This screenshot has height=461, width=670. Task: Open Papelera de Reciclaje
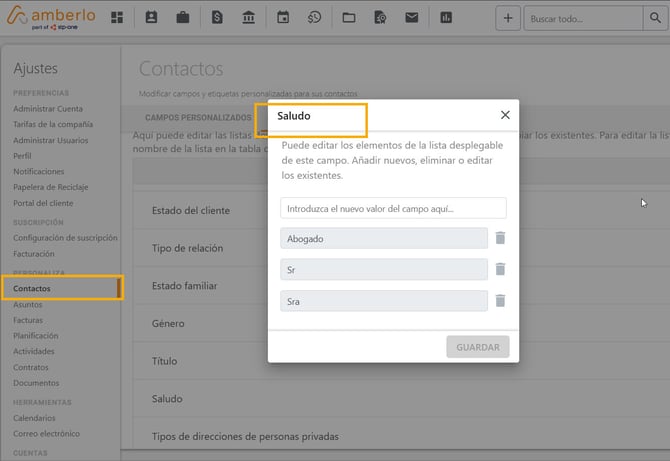click(x=50, y=187)
